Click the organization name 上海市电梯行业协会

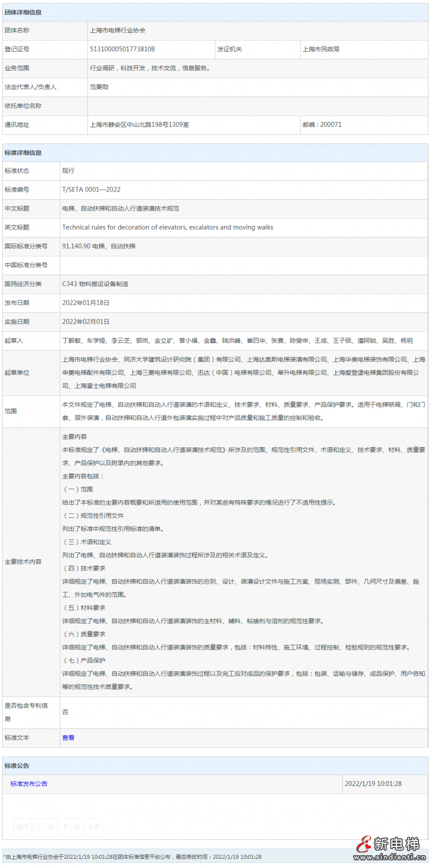(x=117, y=30)
